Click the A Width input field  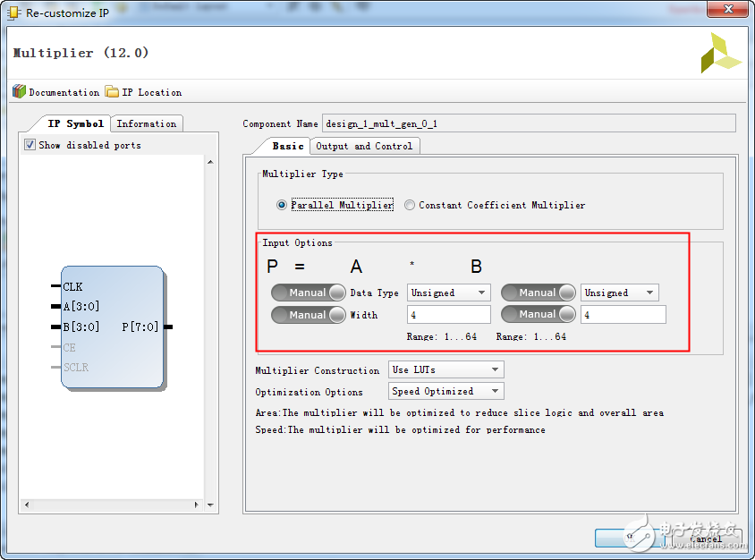[x=448, y=315]
